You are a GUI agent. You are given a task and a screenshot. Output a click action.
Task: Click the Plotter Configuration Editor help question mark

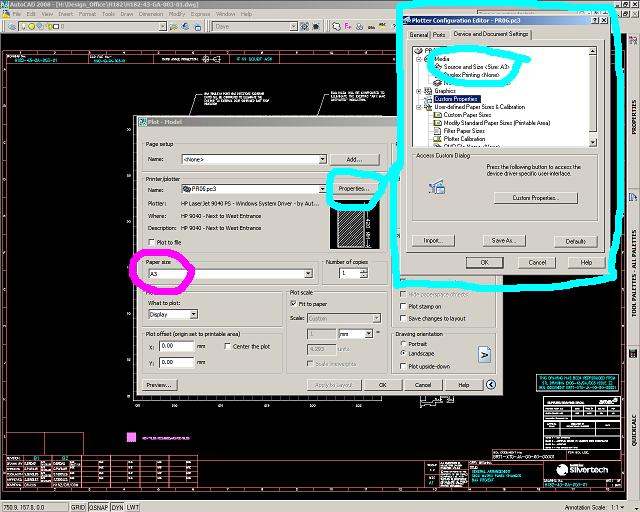595,20
